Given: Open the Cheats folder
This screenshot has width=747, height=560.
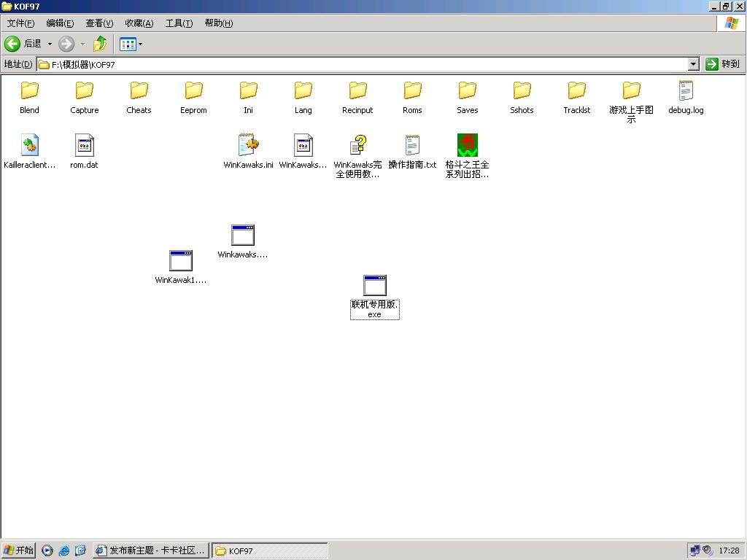Looking at the screenshot, I should (139, 98).
